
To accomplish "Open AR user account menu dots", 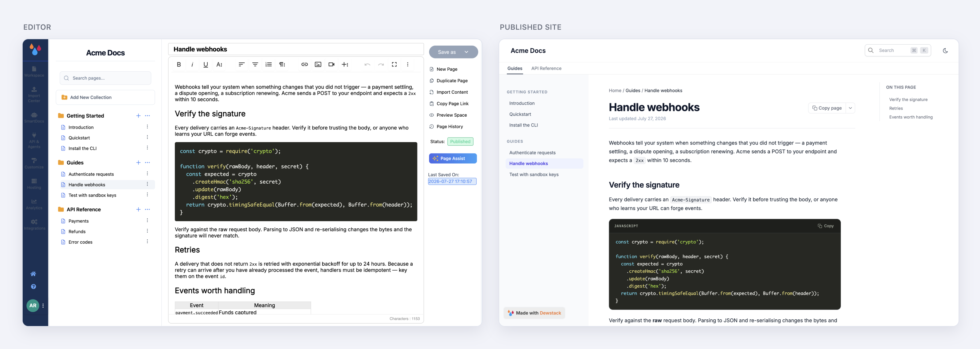I will (43, 306).
